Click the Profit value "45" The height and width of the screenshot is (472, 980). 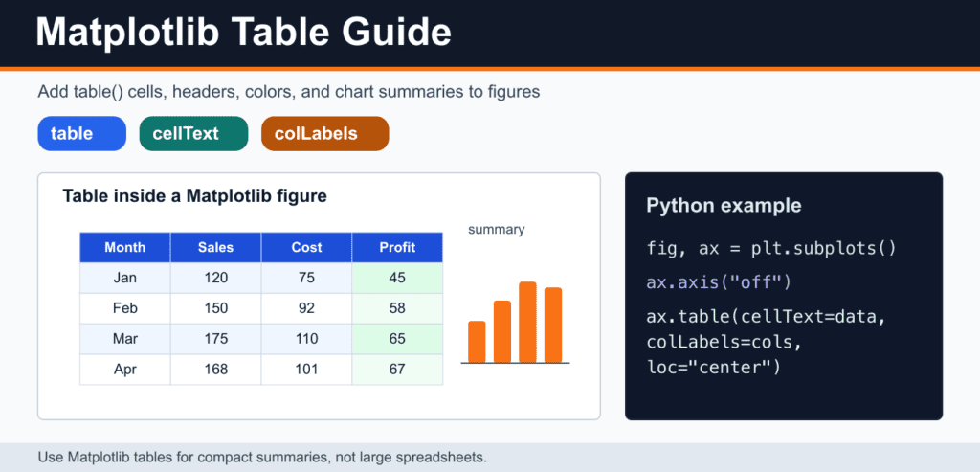coord(397,278)
